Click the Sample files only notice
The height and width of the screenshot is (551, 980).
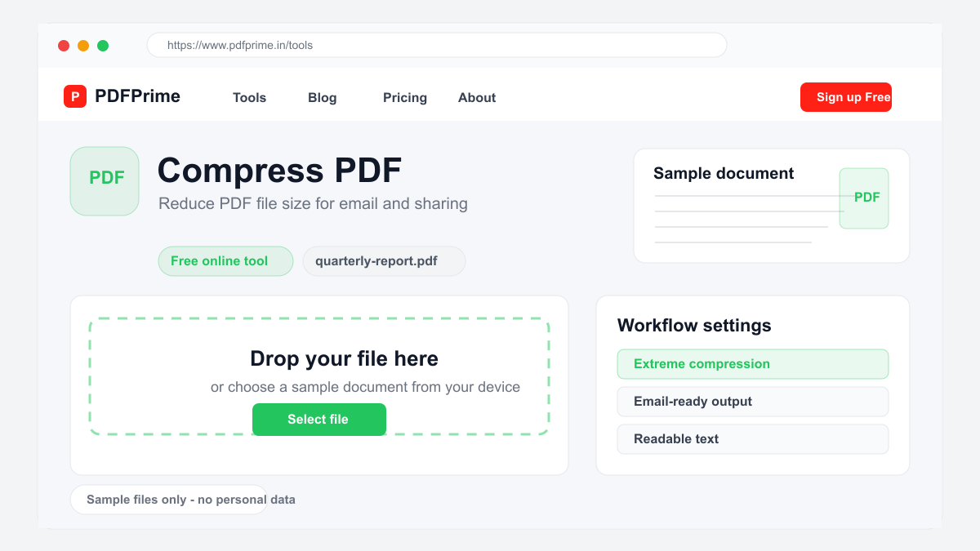tap(169, 500)
